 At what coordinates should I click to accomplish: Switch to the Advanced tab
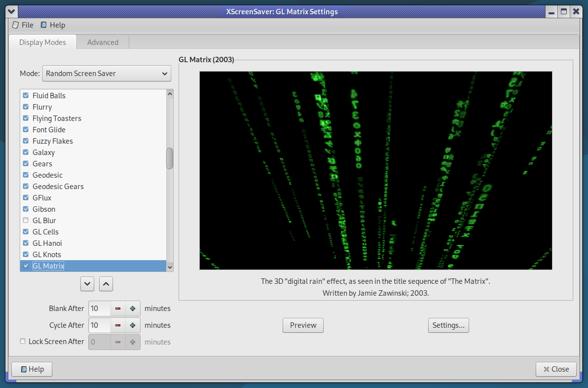tap(103, 42)
